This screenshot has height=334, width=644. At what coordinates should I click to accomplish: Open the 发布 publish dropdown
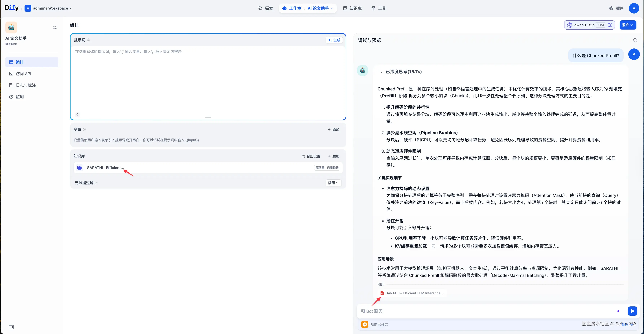(x=628, y=25)
